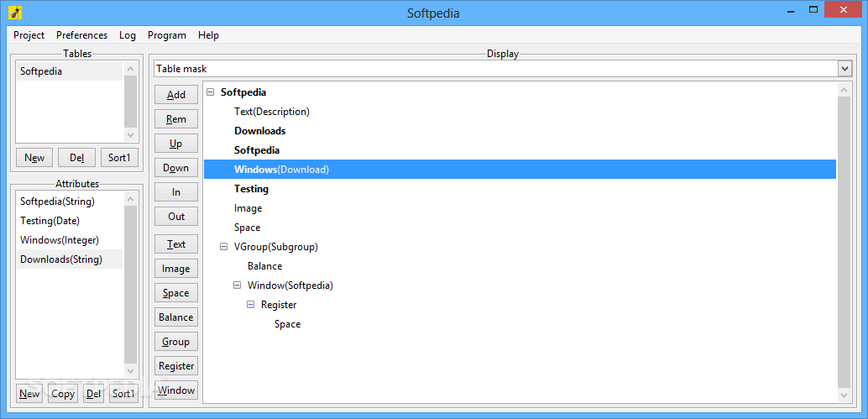Select Downloads(String) attribute

pyautogui.click(x=70, y=259)
